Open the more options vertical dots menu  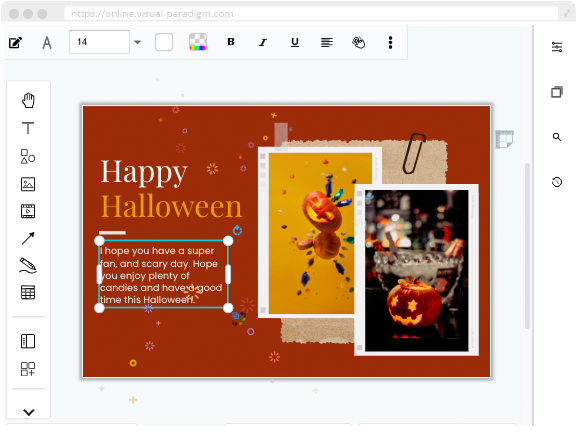(x=390, y=42)
